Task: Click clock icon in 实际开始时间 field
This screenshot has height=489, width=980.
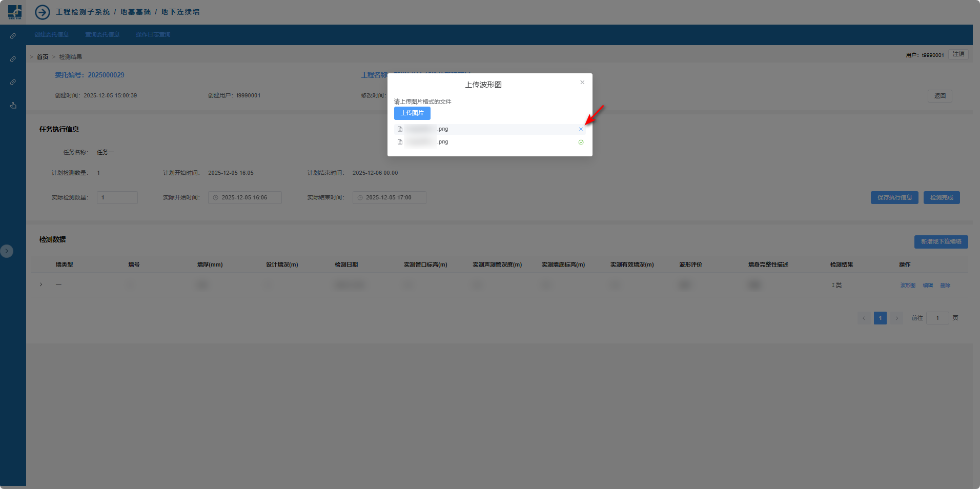Action: click(x=216, y=198)
